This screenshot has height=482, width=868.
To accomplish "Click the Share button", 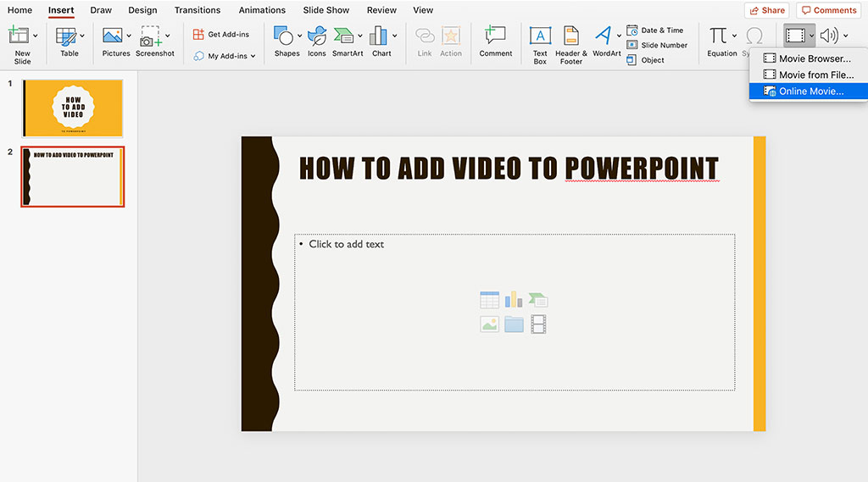I will [x=767, y=10].
